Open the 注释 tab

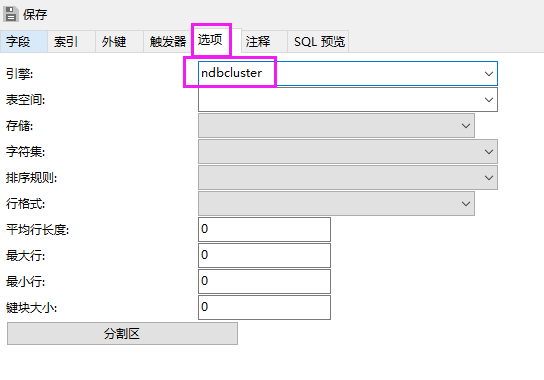[x=264, y=42]
